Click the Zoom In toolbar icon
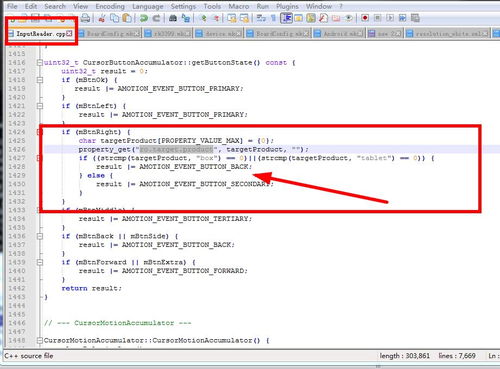The image size is (500, 369). [203, 18]
